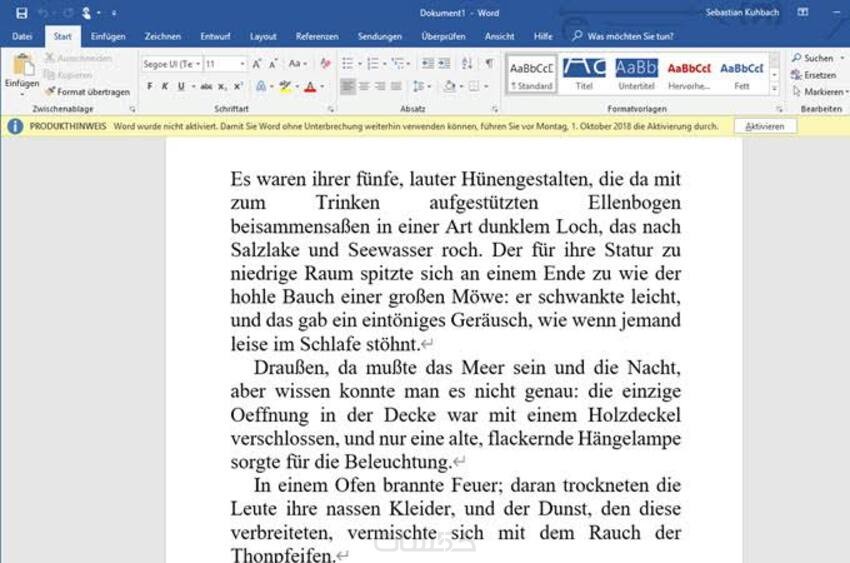The image size is (850, 563).
Task: Click the ribbon display options icon
Action: click(x=803, y=12)
